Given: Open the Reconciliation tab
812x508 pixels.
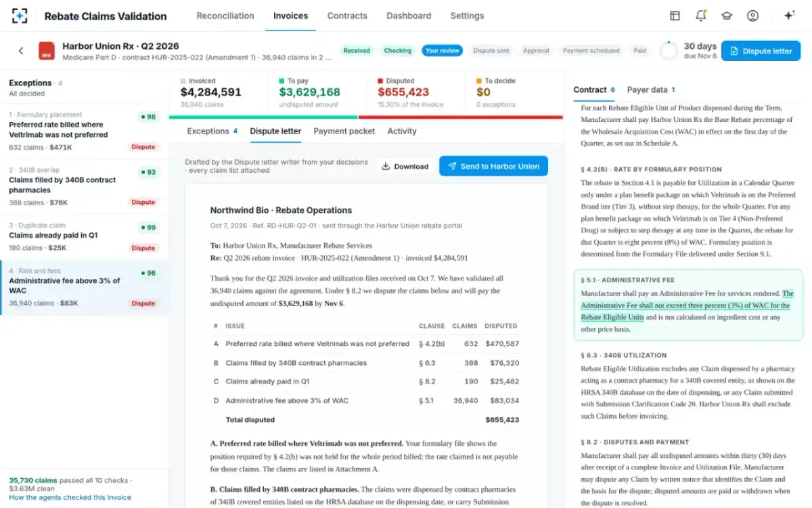Looking at the screenshot, I should coord(225,16).
